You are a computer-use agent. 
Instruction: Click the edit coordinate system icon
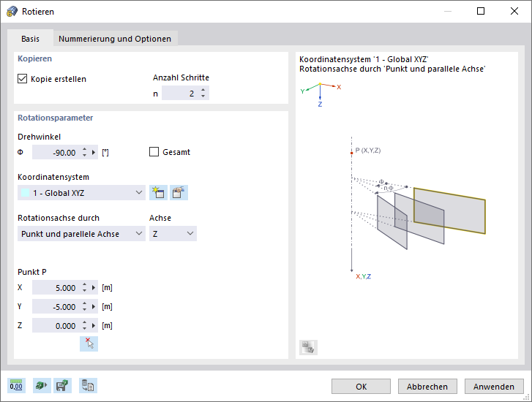178,193
